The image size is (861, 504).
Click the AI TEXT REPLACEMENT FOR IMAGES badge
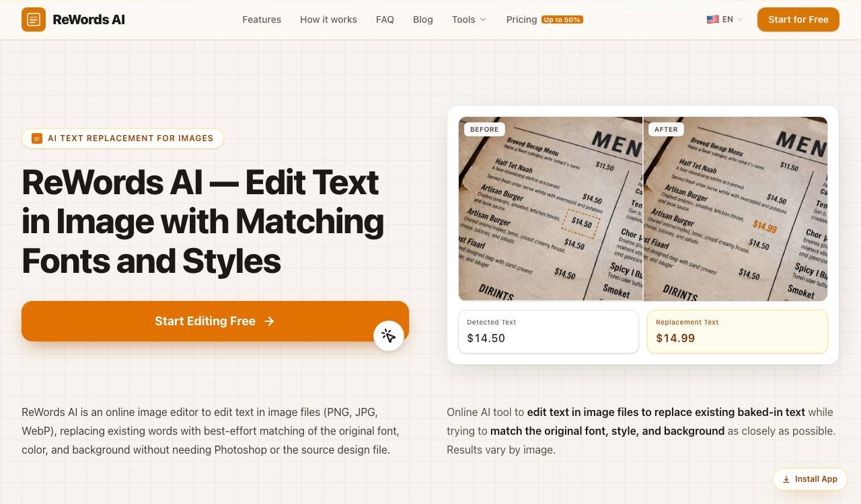[x=122, y=138]
